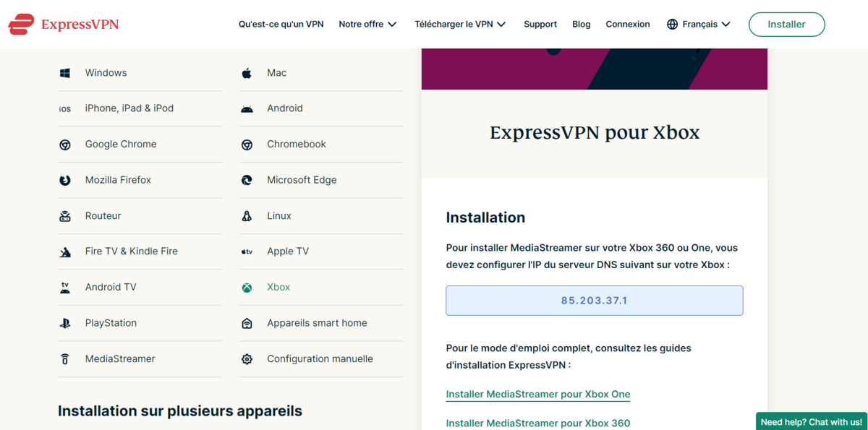This screenshot has width=868, height=430.
Task: Select the Appareils smart home label
Action: pos(317,323)
